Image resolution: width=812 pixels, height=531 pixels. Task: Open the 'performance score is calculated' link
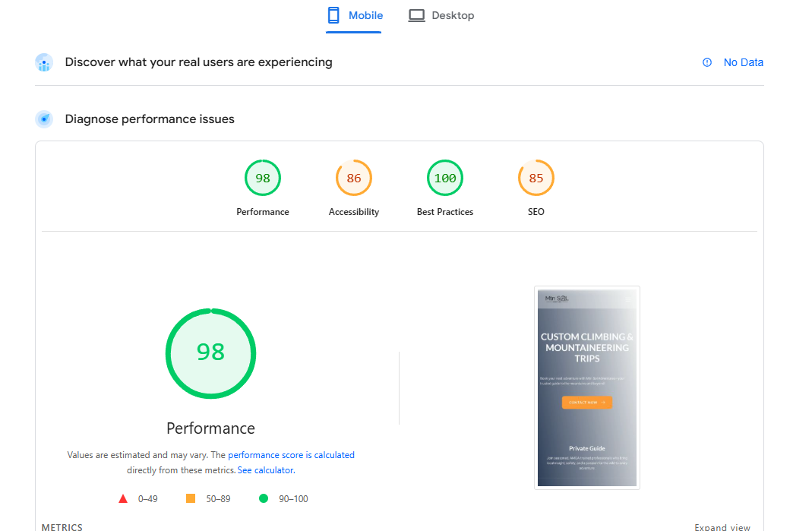click(x=291, y=455)
